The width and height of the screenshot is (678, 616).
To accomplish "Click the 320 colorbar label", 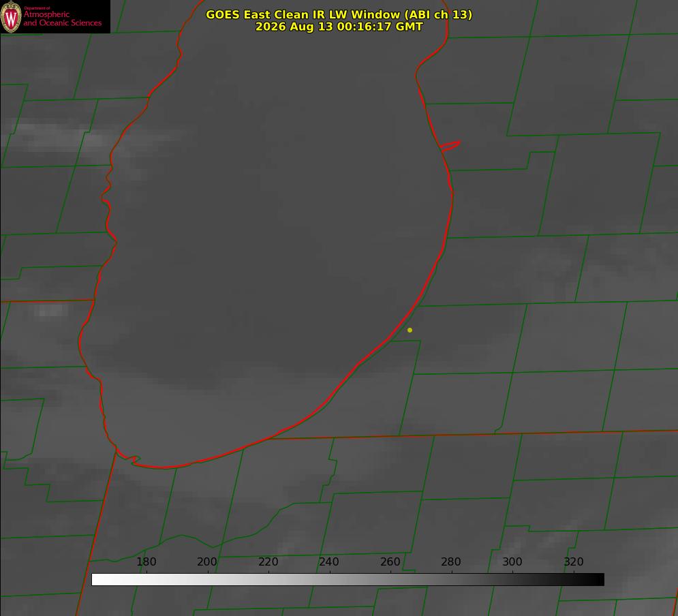I will tap(574, 561).
